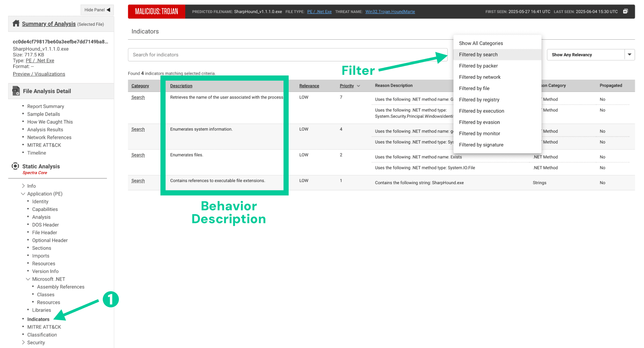The height and width of the screenshot is (348, 644).
Task: Click the Hide Panel arrow icon
Action: (109, 10)
